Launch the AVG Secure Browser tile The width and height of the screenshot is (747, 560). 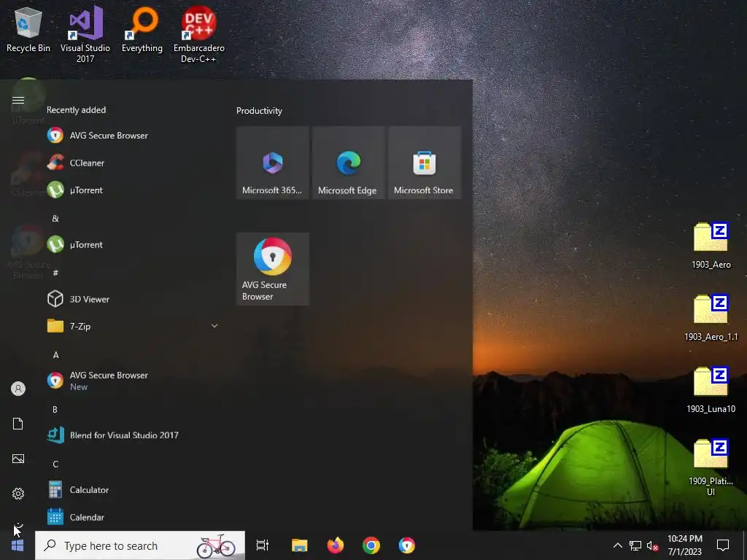[x=273, y=269]
